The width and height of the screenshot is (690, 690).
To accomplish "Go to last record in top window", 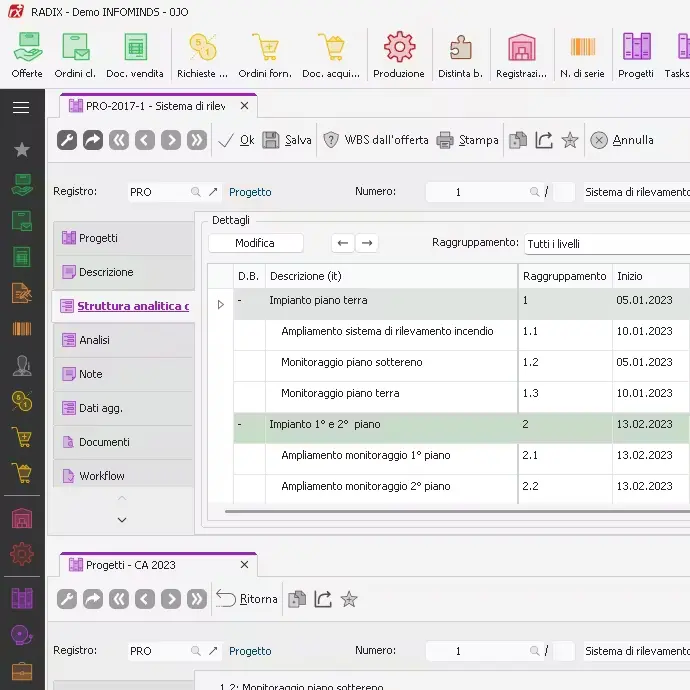I will coord(197,140).
